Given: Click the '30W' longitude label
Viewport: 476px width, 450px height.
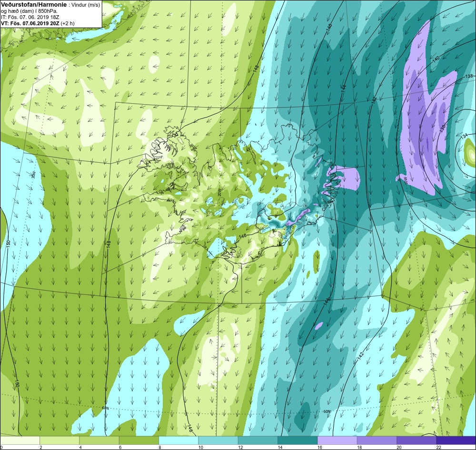Looking at the screenshot, I should pos(34,176).
